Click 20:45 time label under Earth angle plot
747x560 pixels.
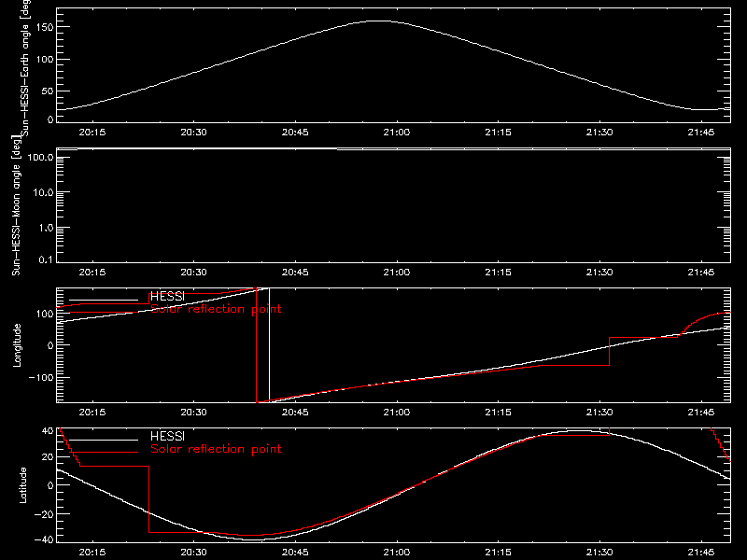(295, 133)
